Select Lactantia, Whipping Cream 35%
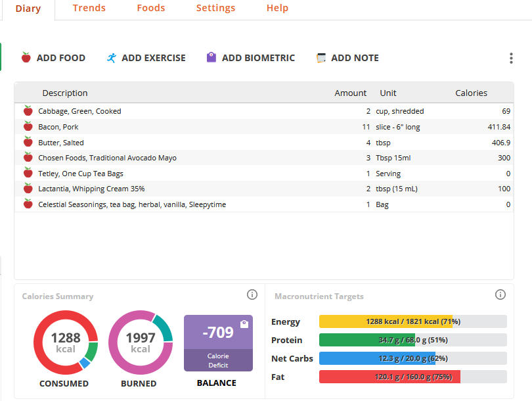This screenshot has height=401, width=532. click(264, 189)
